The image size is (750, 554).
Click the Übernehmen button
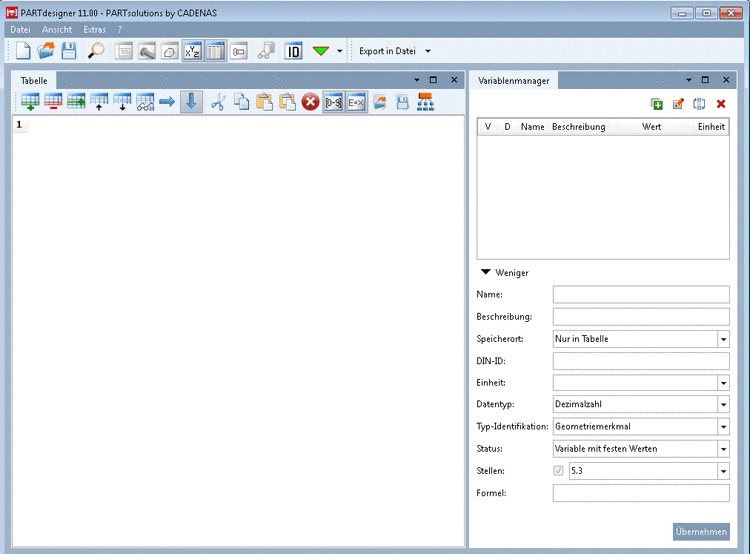(x=701, y=532)
